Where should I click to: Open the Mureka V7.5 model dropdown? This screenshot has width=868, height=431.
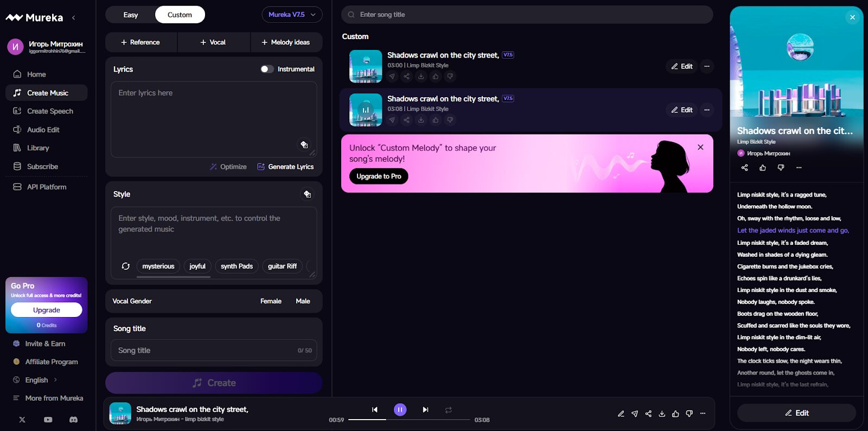click(292, 15)
